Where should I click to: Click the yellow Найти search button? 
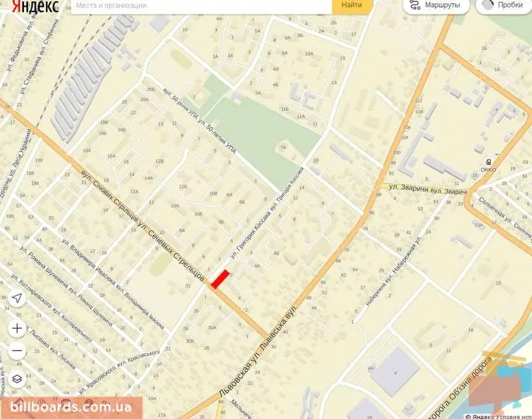(x=352, y=6)
